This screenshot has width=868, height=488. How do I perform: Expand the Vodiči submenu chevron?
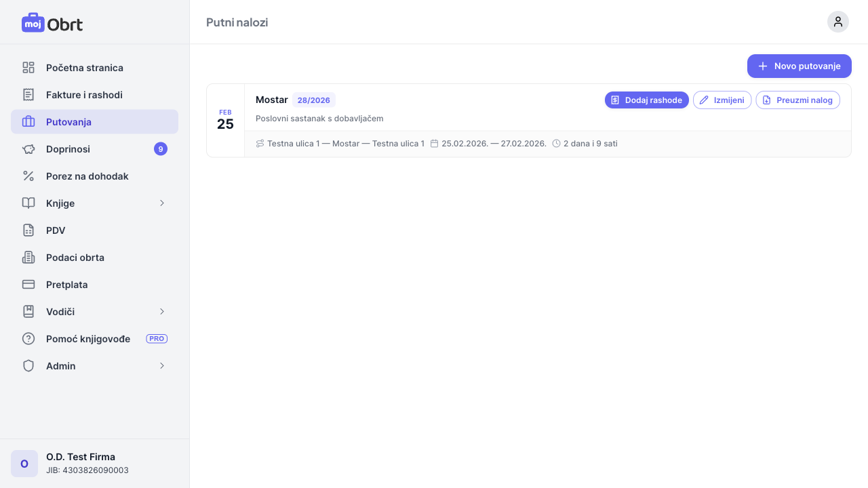(x=161, y=312)
